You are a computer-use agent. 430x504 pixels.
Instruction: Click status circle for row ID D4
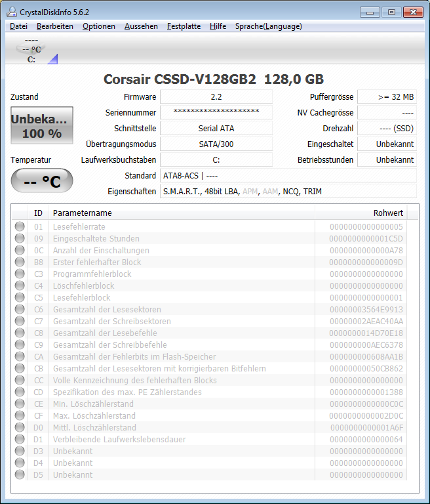click(x=20, y=463)
